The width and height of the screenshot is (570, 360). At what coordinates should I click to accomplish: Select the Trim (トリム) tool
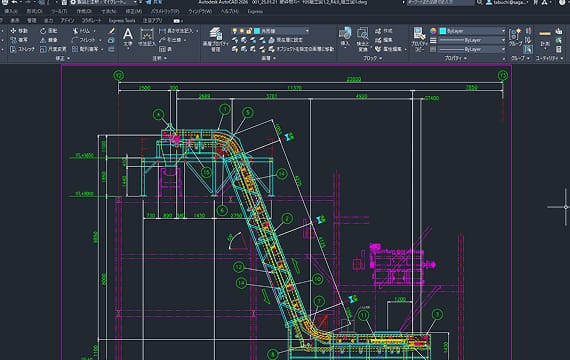81,31
